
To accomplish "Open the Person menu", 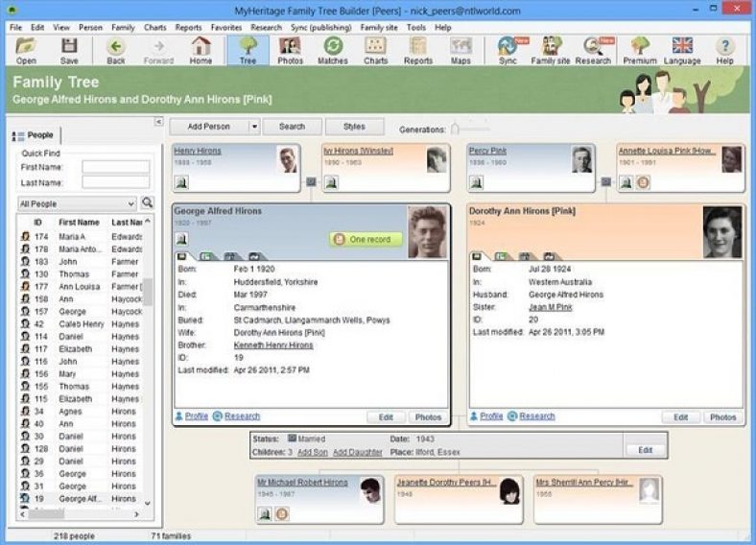I will 90,28.
